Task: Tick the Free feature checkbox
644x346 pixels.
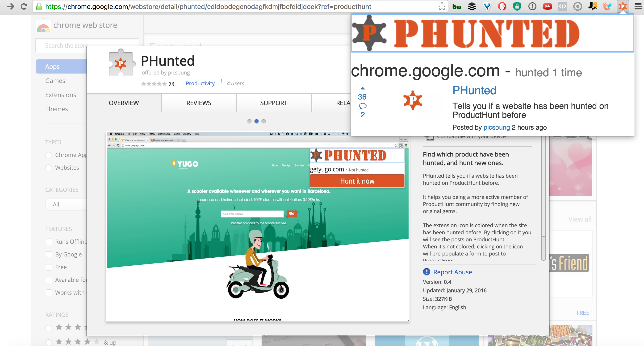Action: [x=49, y=267]
